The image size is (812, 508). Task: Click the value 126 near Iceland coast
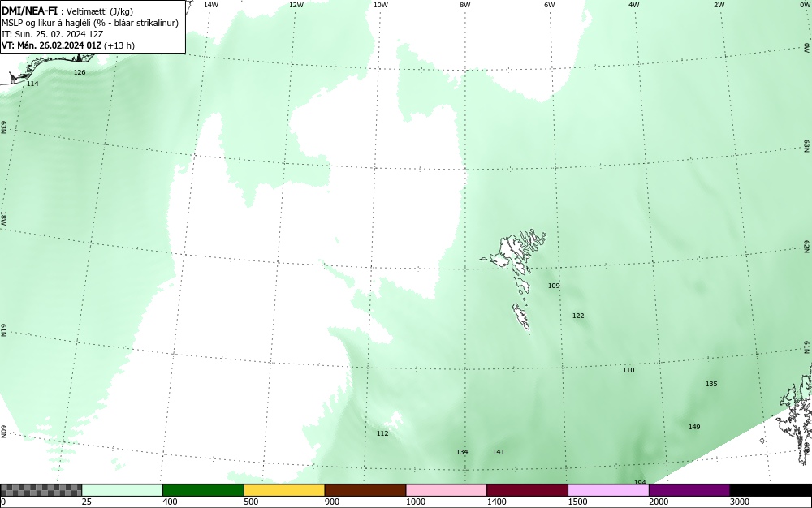(x=80, y=72)
